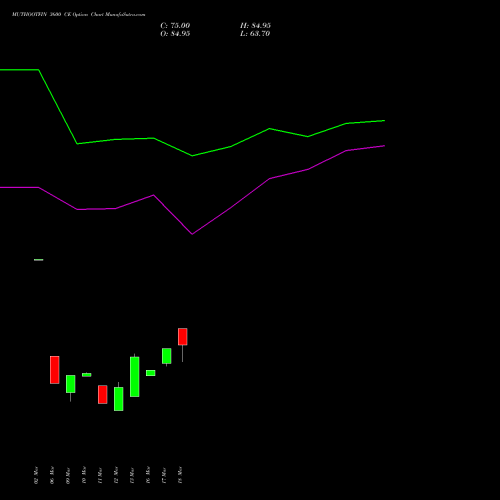Viewport: 500px width, 500px height.
Task: Select the 02 Mar date label
Action: tap(36, 475)
